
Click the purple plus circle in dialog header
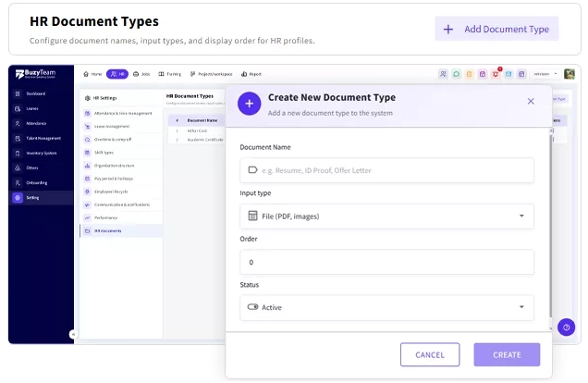tap(250, 104)
